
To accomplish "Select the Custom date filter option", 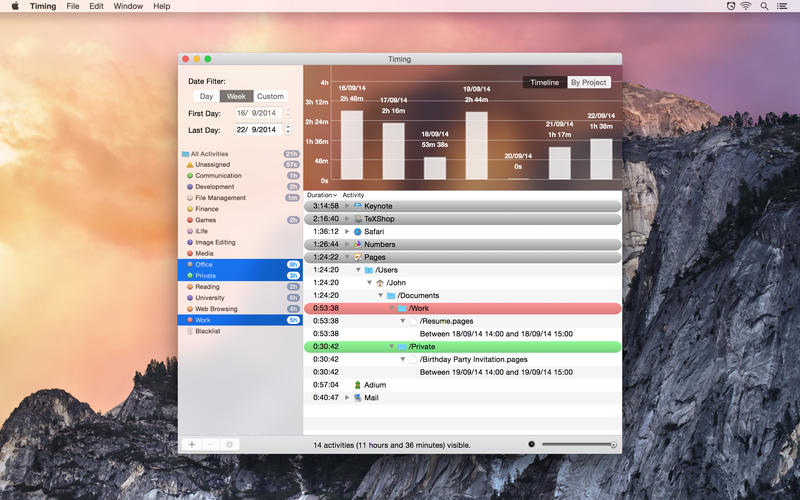I will [x=270, y=97].
